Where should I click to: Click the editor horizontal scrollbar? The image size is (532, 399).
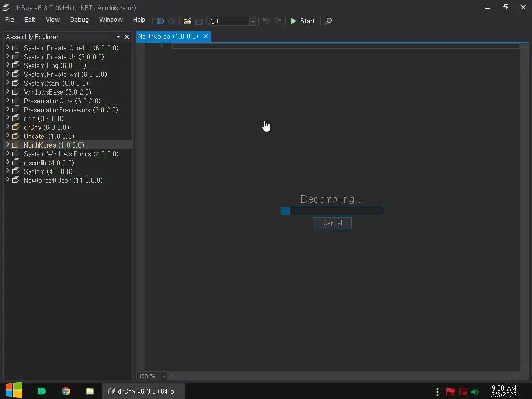[344, 376]
